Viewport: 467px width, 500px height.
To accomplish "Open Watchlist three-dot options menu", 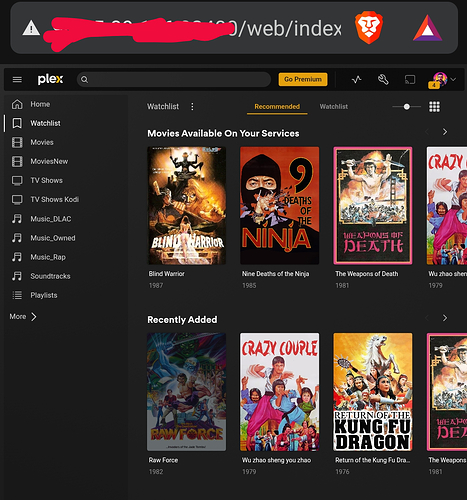I will 192,106.
